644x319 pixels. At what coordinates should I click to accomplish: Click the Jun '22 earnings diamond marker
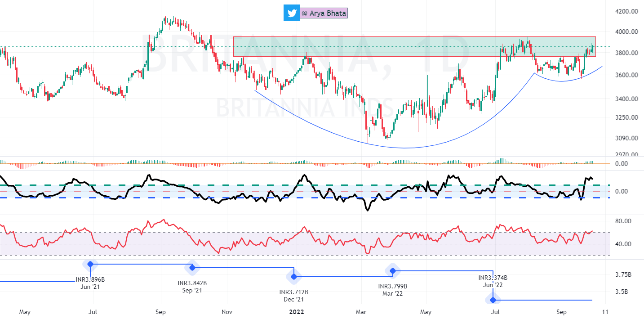pyautogui.click(x=493, y=300)
